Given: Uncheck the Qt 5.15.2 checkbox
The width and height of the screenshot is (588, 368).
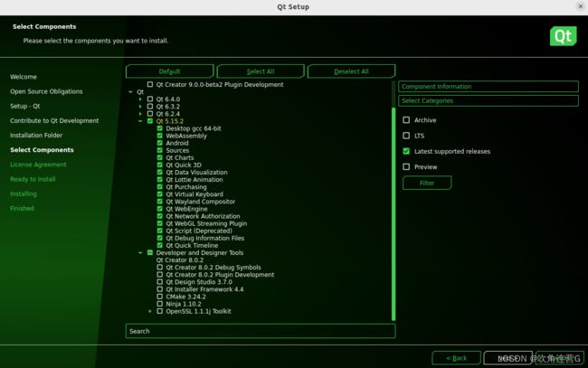Looking at the screenshot, I should [x=150, y=121].
